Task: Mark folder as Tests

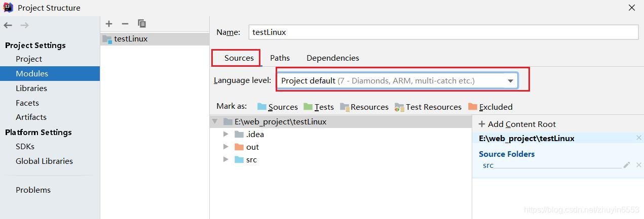Action: click(318, 107)
